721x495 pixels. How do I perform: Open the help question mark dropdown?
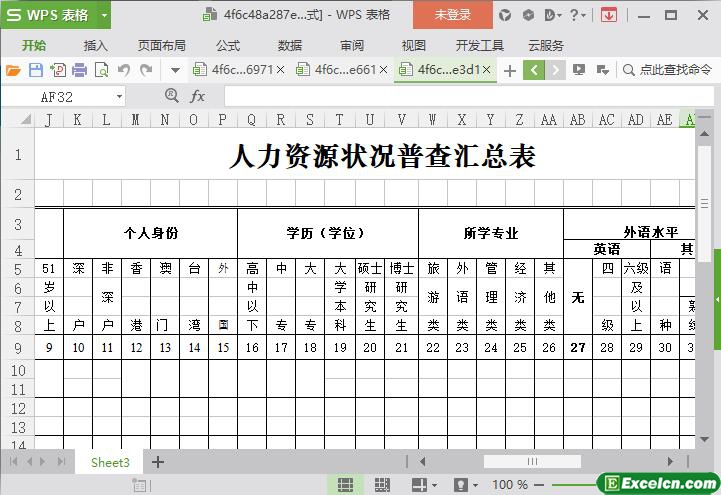[x=578, y=15]
